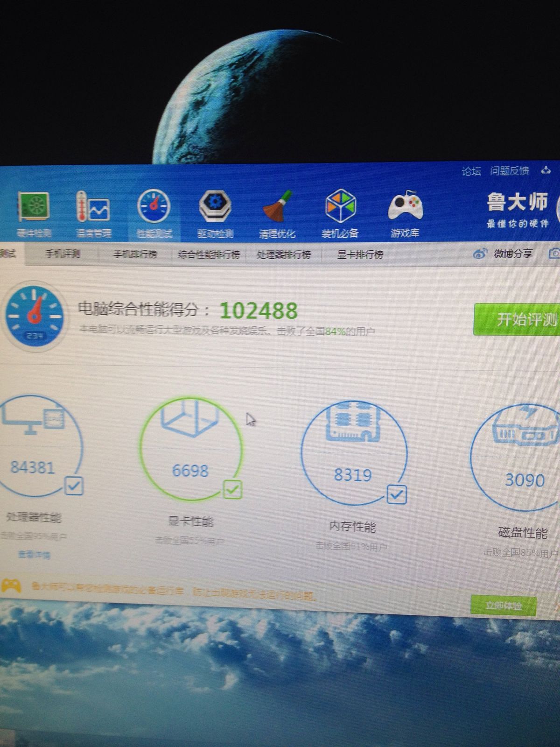Open the 装机必备 cube icon
The width and height of the screenshot is (560, 747).
(x=340, y=206)
